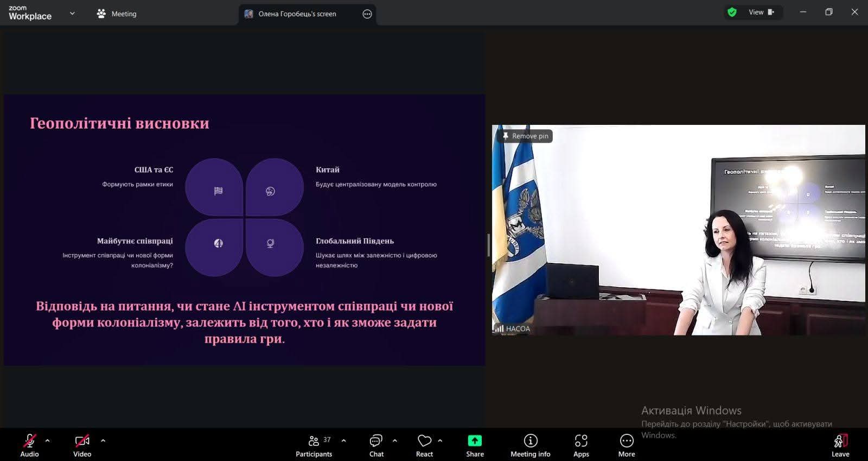Screen dimensions: 868x461
Task: Click the green encryption shield icon
Action: (x=732, y=12)
